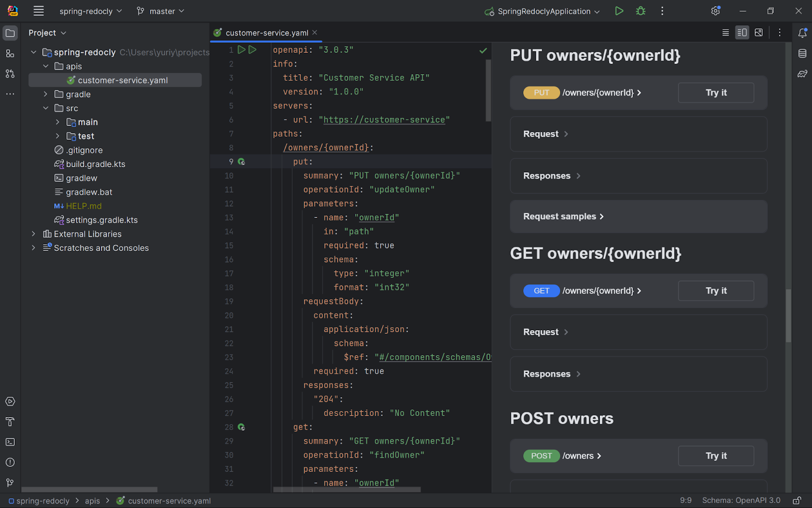Open the Build hammer tool window

10,422
